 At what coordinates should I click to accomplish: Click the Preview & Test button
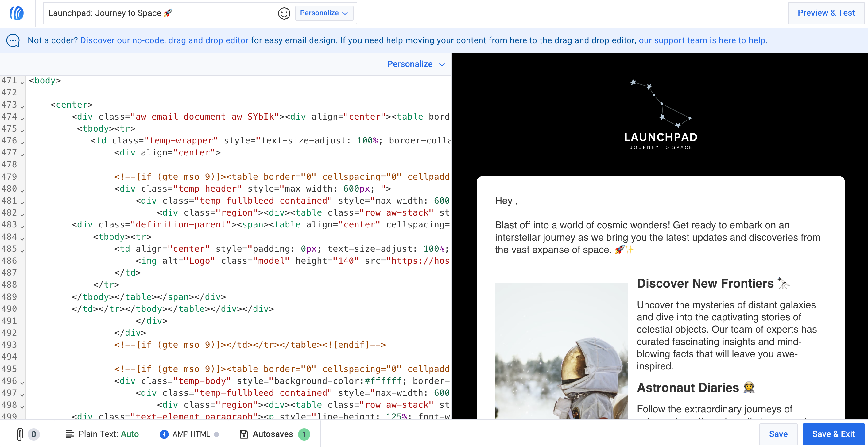[x=826, y=13]
